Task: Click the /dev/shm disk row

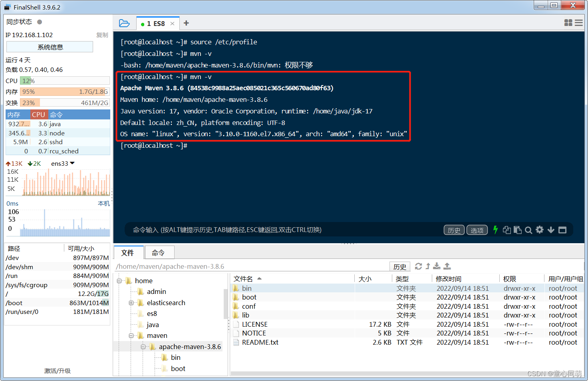Action: pos(57,267)
